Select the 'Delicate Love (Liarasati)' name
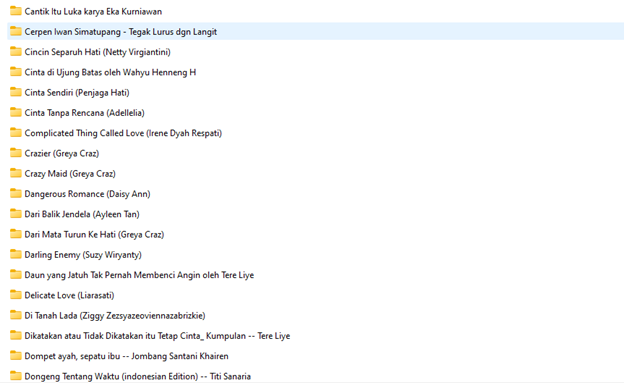This screenshot has height=383, width=624. (x=69, y=296)
